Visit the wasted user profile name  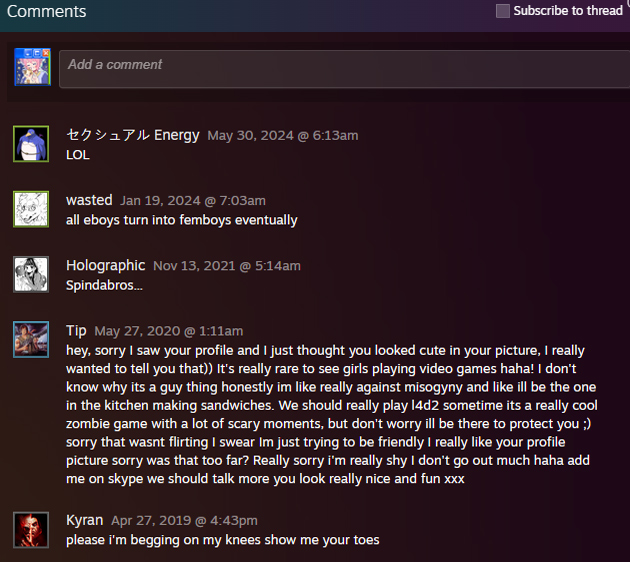89,200
